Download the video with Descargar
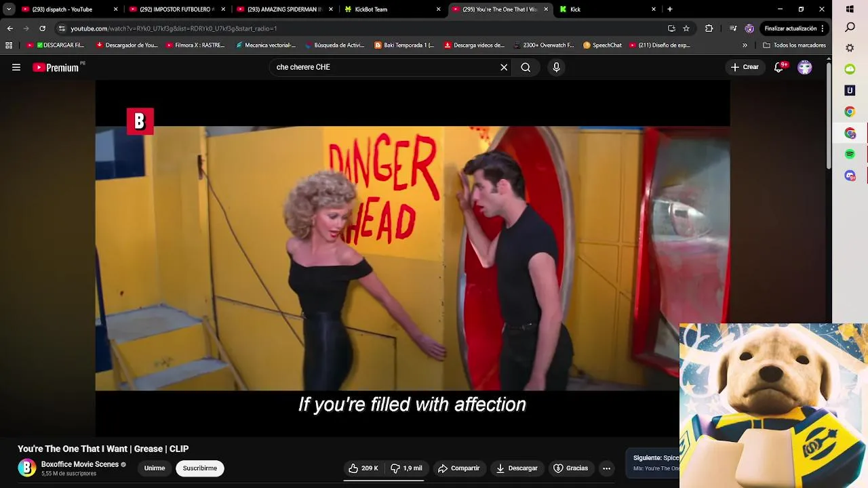The image size is (868, 488). tap(517, 468)
